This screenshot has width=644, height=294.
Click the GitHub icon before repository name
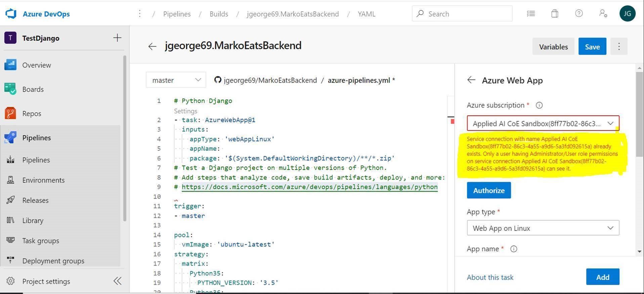click(218, 80)
